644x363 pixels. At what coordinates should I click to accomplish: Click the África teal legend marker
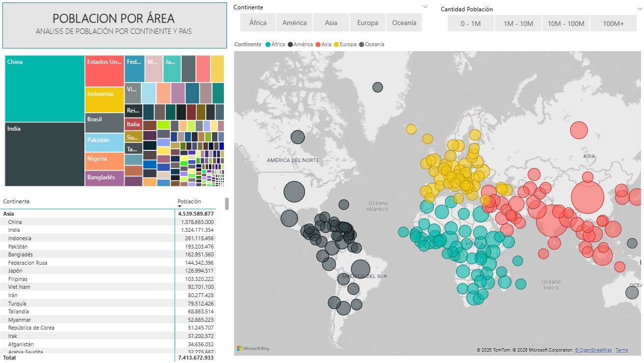coord(268,44)
